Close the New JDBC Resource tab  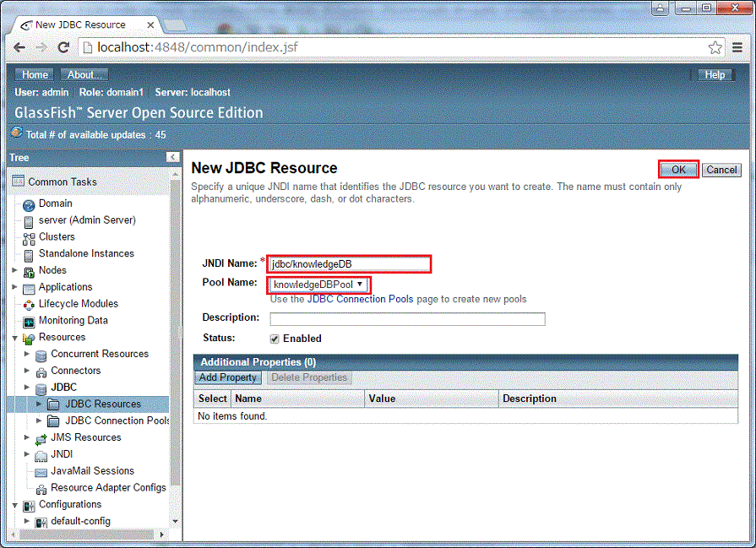point(150,24)
